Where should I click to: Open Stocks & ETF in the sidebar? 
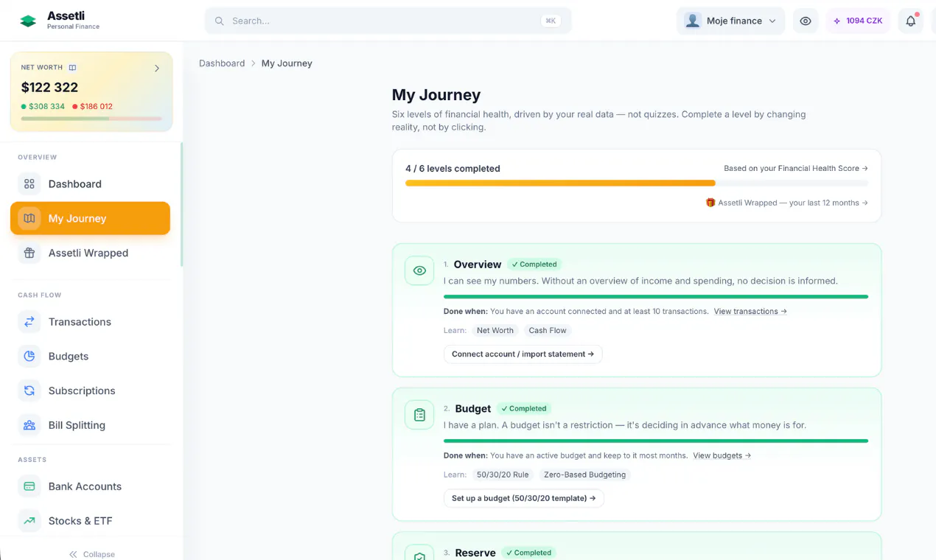point(90,521)
